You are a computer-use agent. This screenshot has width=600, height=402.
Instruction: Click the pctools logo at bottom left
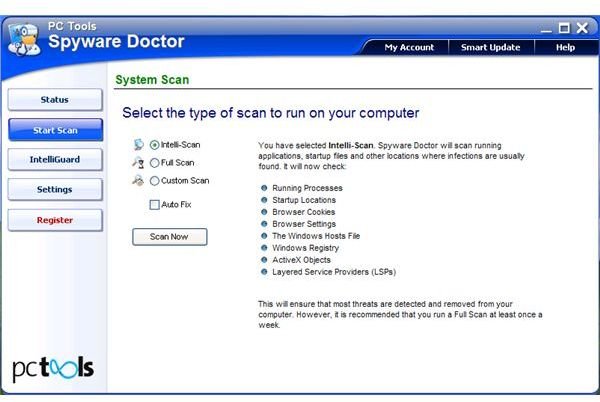(x=53, y=369)
